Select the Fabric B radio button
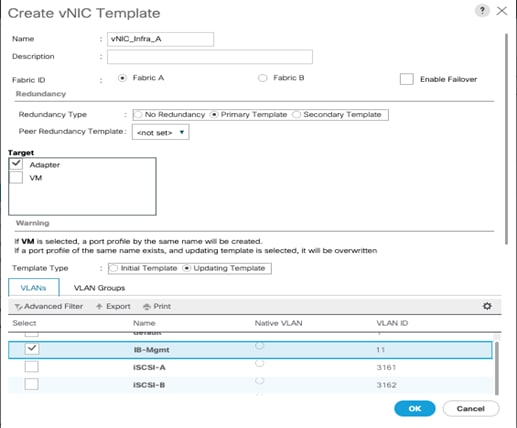 pos(262,78)
